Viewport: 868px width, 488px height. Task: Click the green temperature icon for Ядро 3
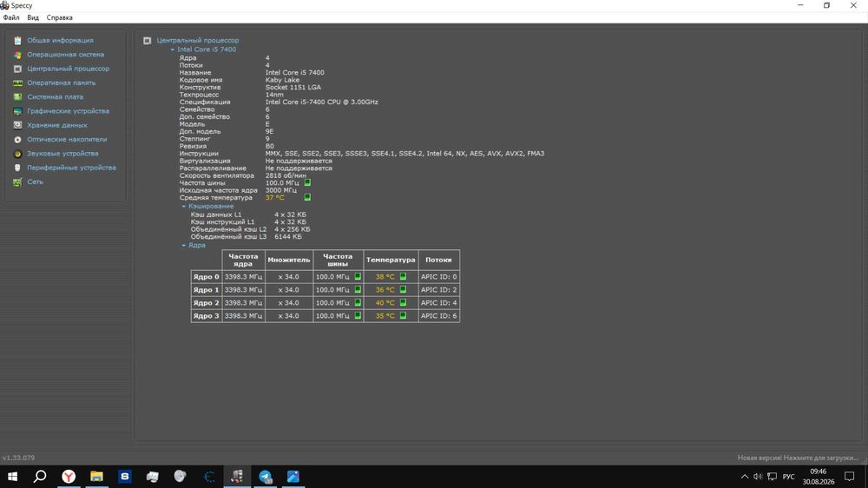point(403,316)
